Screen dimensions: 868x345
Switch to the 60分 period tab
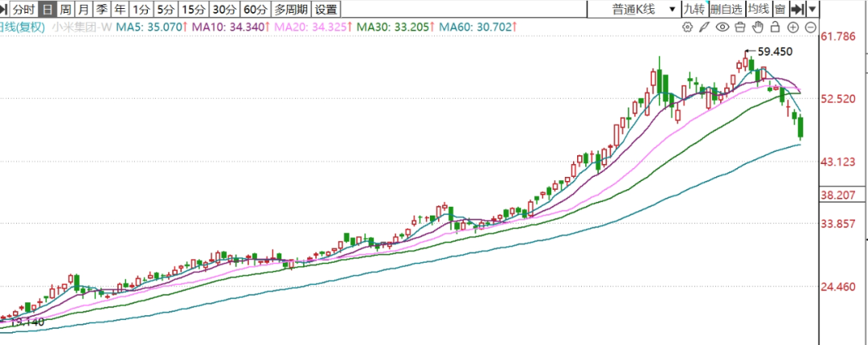[x=255, y=10]
